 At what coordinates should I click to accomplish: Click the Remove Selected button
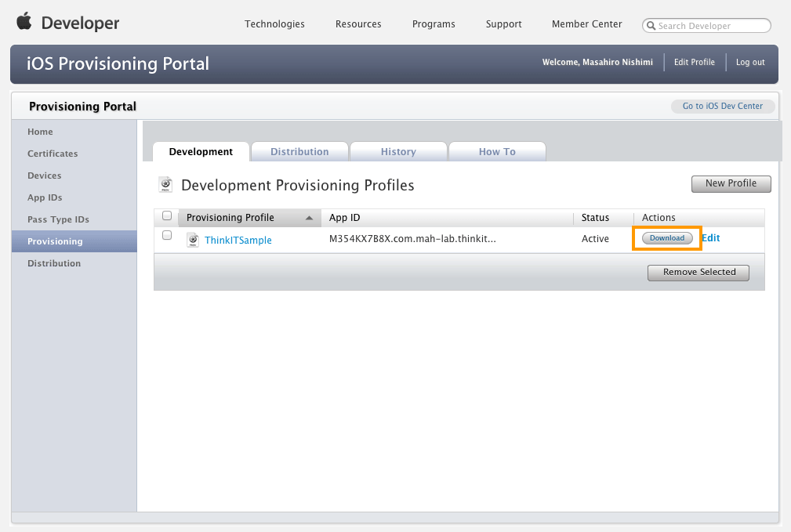pos(698,273)
